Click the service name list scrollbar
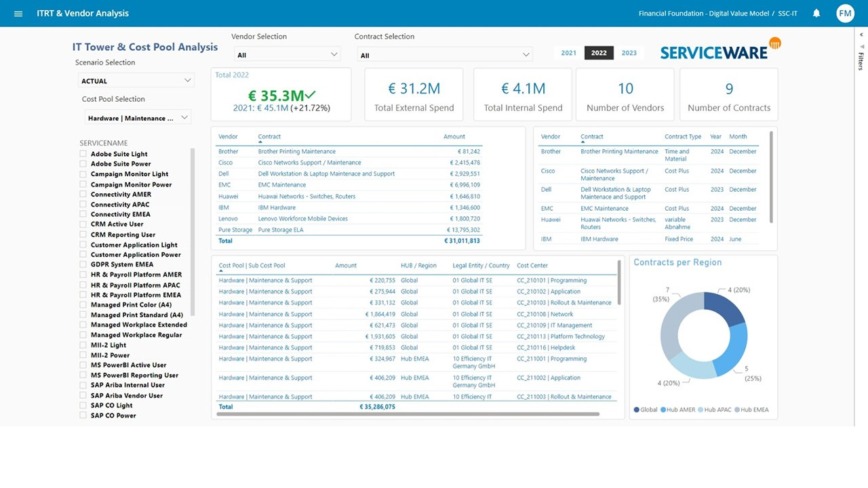Image resolution: width=868 pixels, height=488 pixels. pos(193,232)
